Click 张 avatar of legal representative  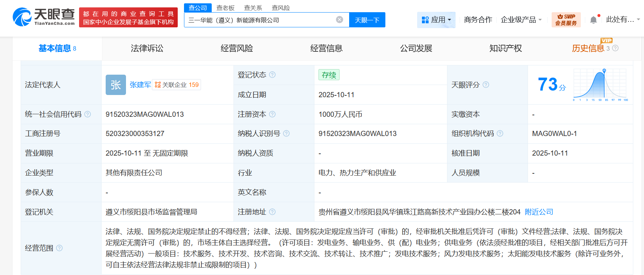pos(116,85)
